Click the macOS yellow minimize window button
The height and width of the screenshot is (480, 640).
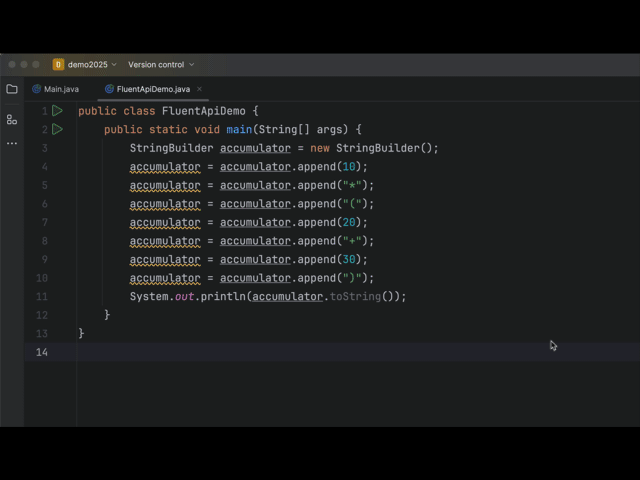(x=24, y=64)
